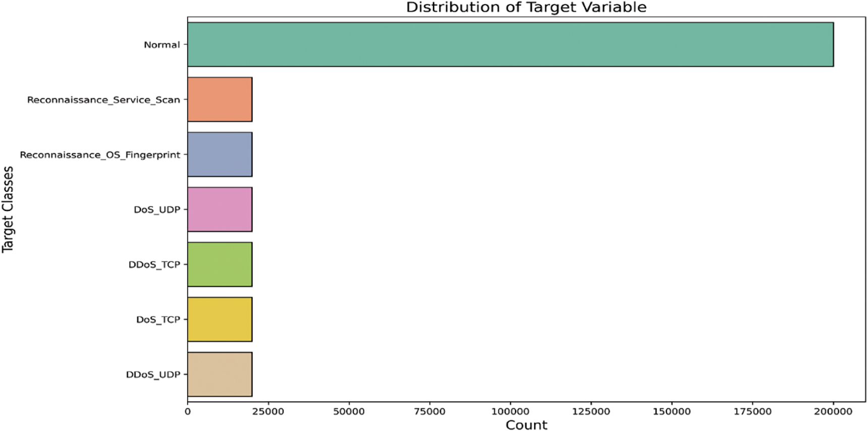Click the 'DDoS_UDP' category label
This screenshot has height=431, width=868.
pos(153,375)
